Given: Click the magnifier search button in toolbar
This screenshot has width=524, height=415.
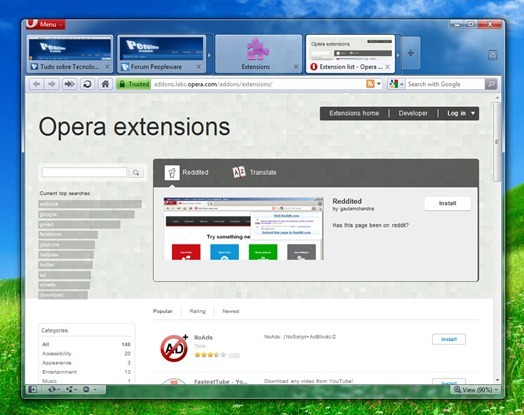Looking at the screenshot, I should 491,84.
